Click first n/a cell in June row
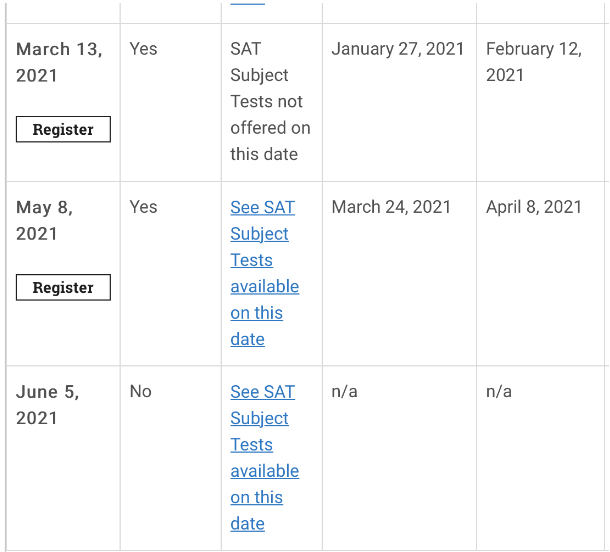The width and height of the screenshot is (610, 552). tap(344, 391)
